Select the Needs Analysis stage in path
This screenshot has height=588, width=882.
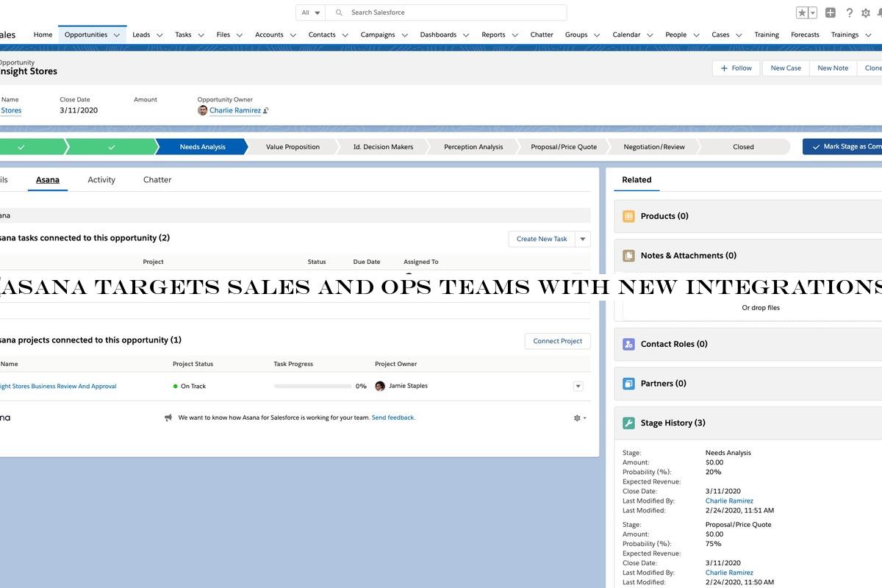tap(202, 147)
